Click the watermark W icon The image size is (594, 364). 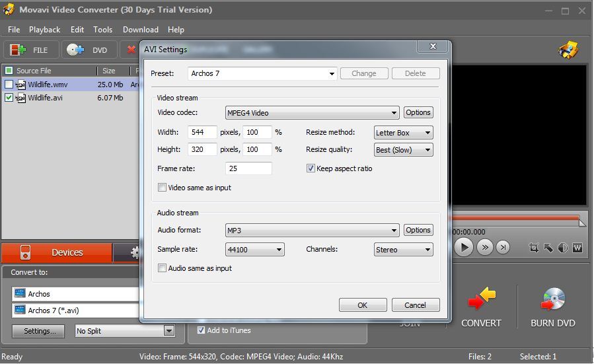pyautogui.click(x=577, y=248)
